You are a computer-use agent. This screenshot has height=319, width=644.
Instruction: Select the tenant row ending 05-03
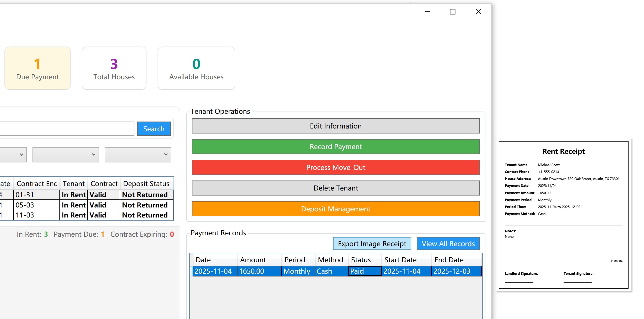pos(83,205)
